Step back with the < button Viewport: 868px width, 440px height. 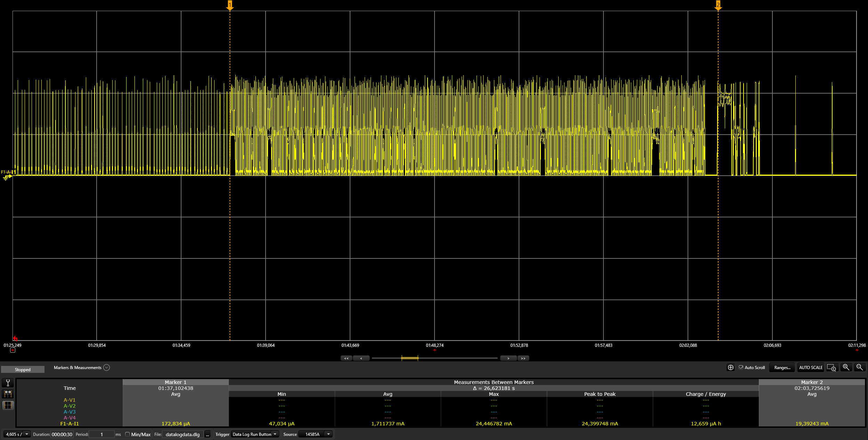(361, 358)
